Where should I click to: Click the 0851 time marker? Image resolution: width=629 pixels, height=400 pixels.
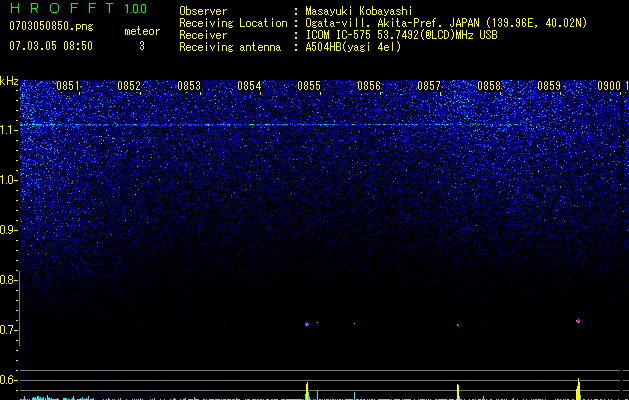coord(67,86)
